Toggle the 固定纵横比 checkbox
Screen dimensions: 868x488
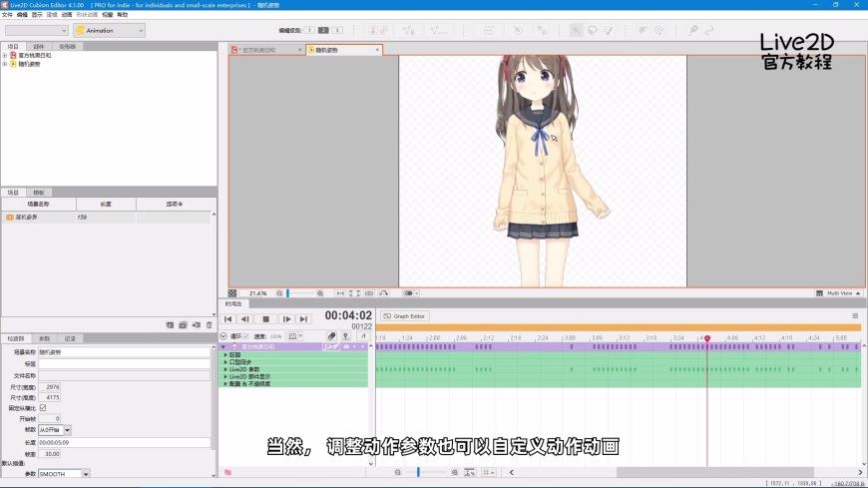(x=43, y=408)
